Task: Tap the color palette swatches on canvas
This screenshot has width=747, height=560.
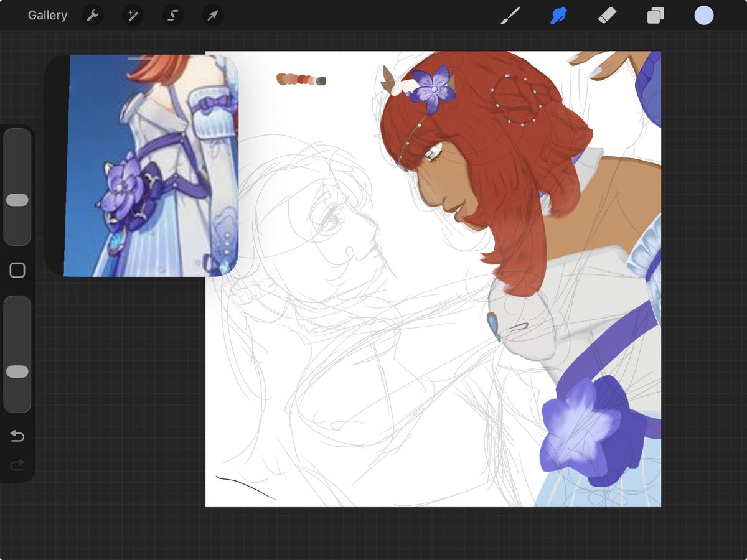Action: point(301,80)
